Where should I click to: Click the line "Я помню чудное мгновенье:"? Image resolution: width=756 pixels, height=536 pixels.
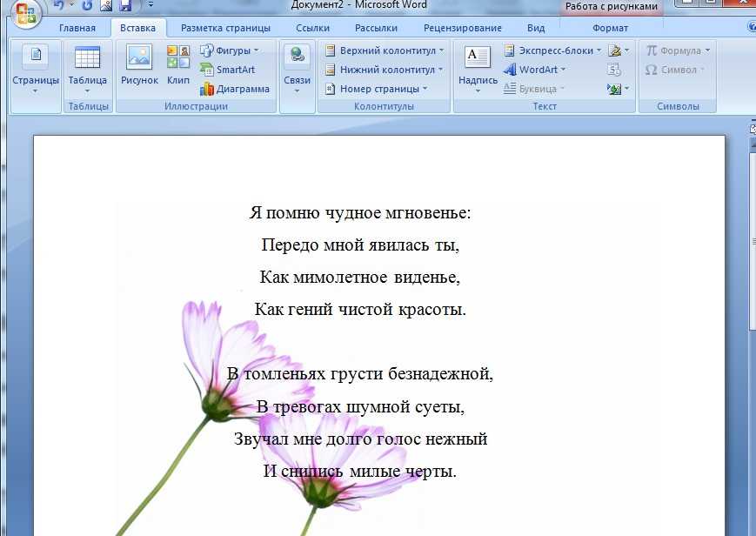tap(359, 212)
